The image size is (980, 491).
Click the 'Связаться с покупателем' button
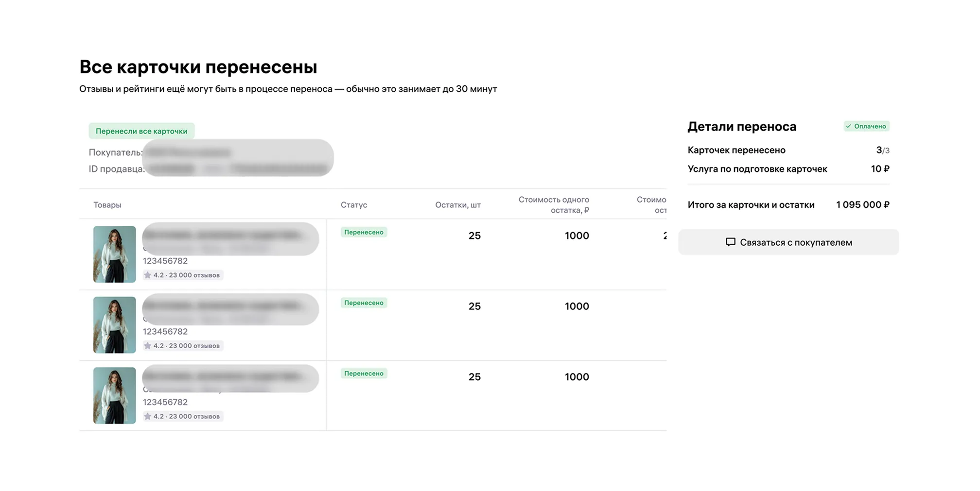click(x=788, y=242)
